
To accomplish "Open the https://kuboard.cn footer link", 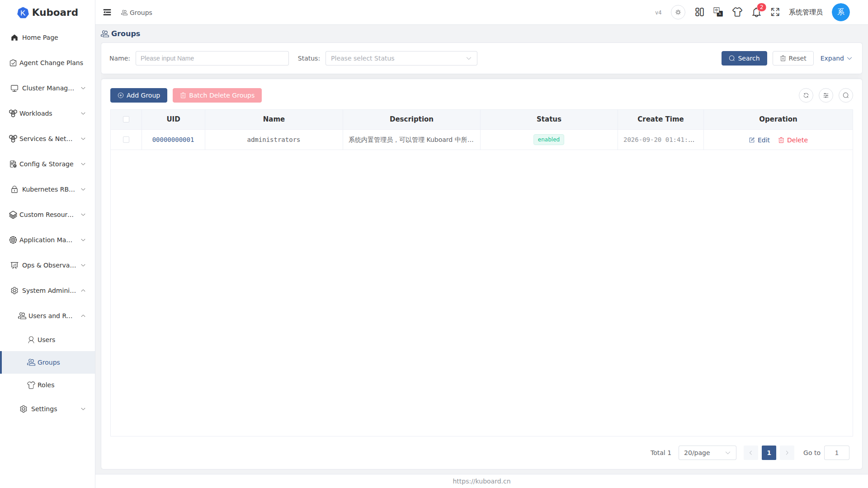I will click(x=481, y=481).
